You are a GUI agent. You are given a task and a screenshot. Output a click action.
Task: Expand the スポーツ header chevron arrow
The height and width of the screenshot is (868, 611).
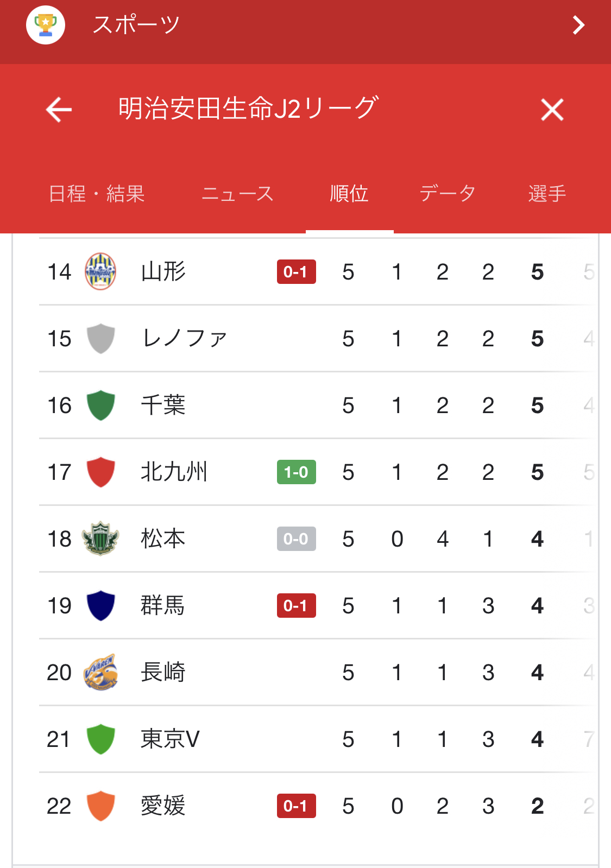(578, 24)
